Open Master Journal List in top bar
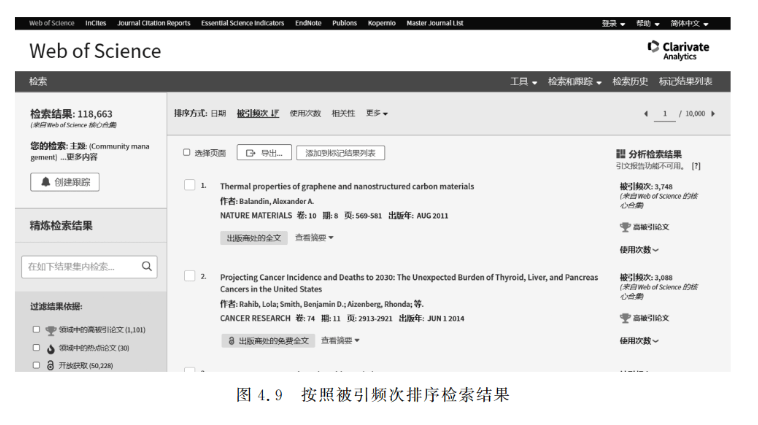 tap(435, 23)
